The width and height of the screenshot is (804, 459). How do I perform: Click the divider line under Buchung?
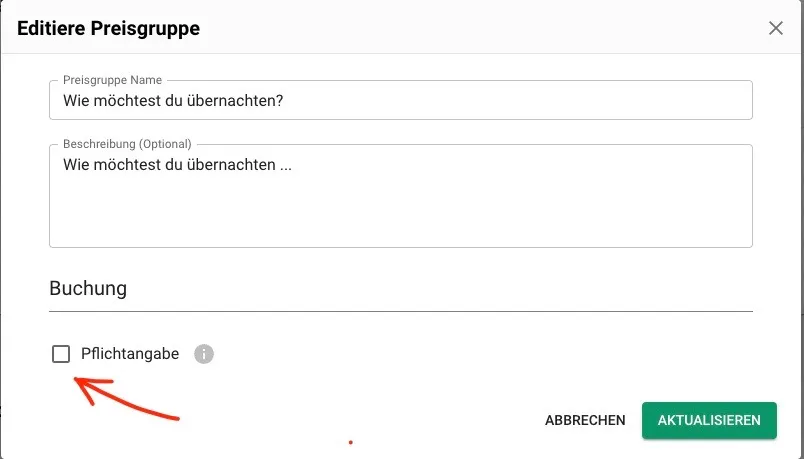401,311
